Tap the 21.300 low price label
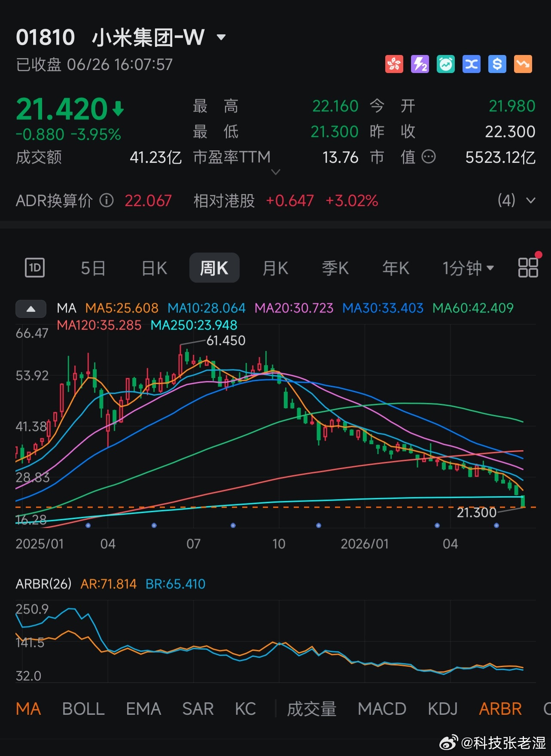 [x=477, y=512]
